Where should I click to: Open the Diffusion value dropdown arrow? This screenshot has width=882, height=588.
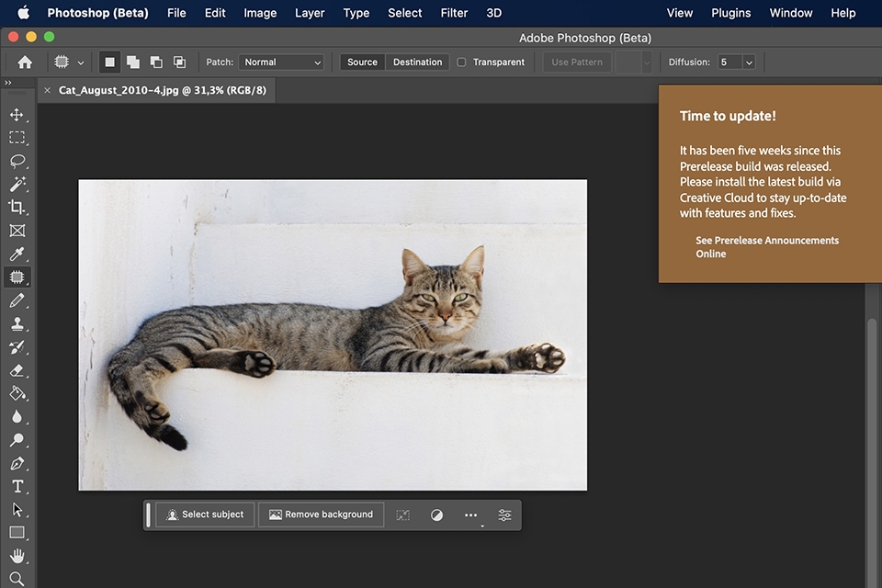click(749, 62)
